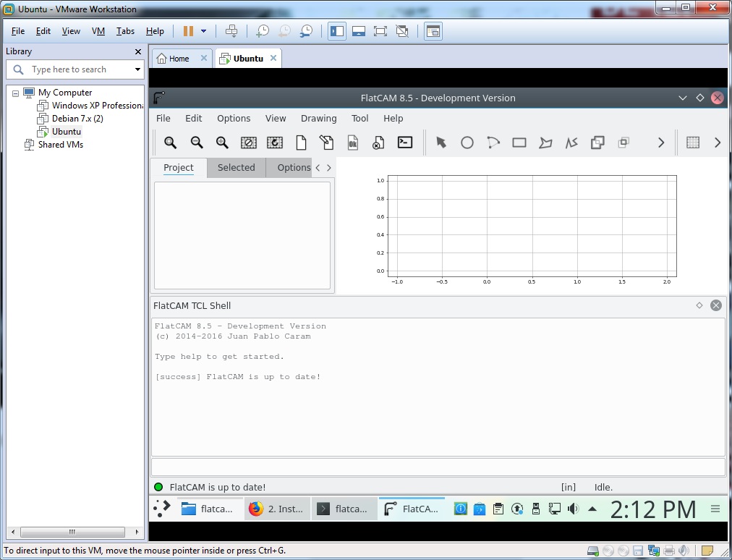The image size is (732, 560).
Task: Click the FlatCAM Zoom Out icon
Action: click(x=197, y=143)
